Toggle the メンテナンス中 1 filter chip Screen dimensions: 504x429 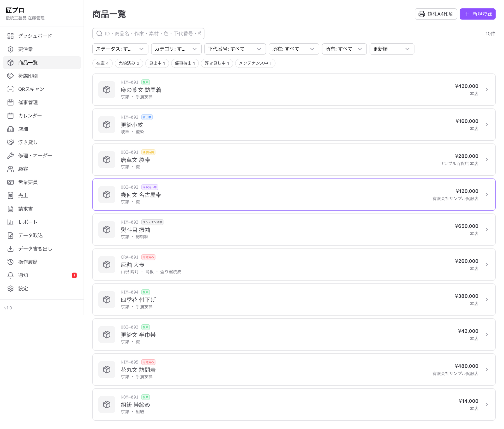point(255,63)
